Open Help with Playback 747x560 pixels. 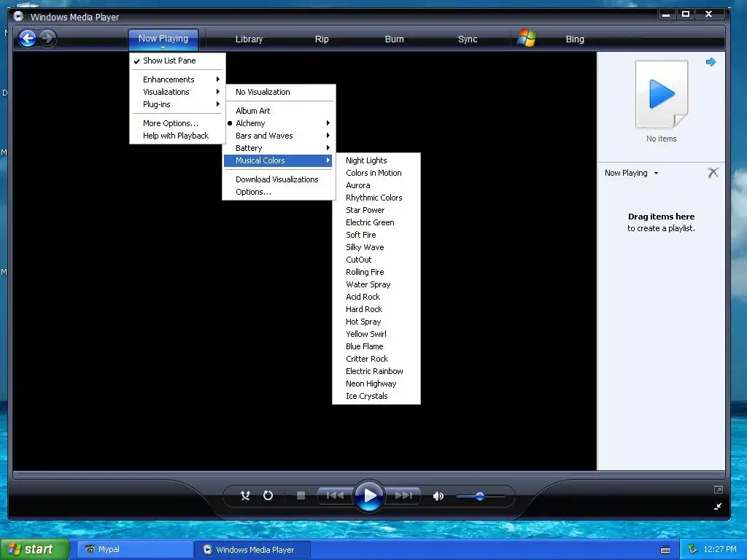point(177,136)
